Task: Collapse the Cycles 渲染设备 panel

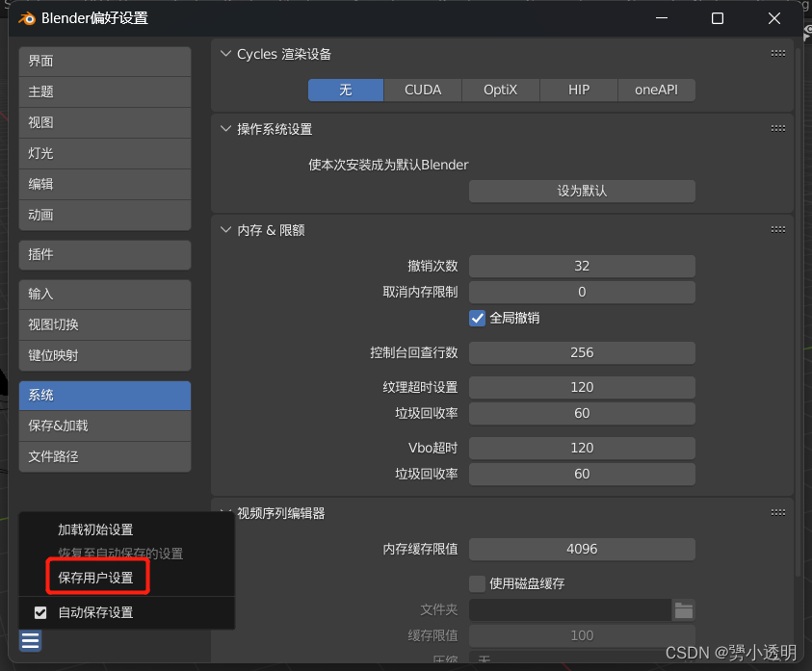Action: pyautogui.click(x=225, y=53)
